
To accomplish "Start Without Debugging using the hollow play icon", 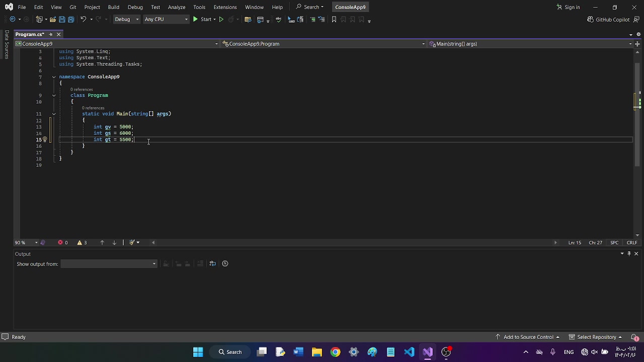I will 221,20.
